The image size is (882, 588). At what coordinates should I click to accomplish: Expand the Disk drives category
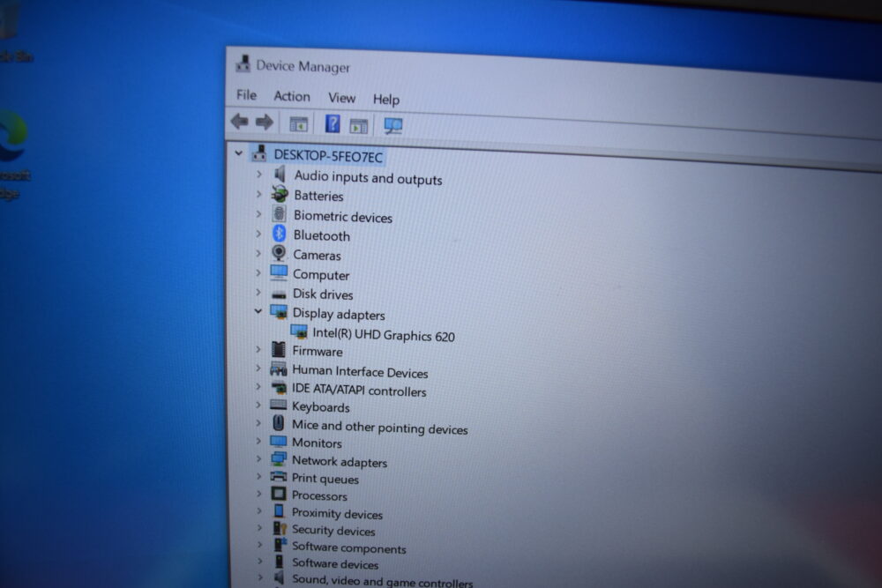click(258, 293)
